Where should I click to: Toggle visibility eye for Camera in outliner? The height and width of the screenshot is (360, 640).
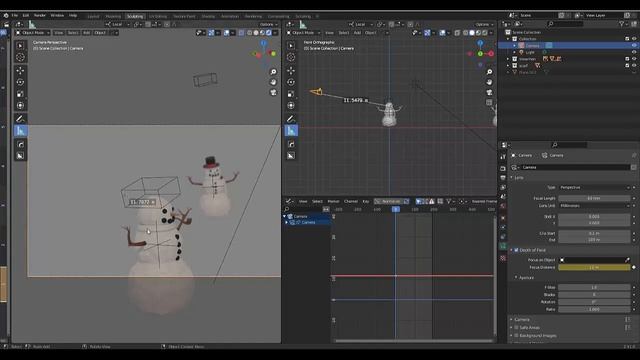click(x=634, y=46)
